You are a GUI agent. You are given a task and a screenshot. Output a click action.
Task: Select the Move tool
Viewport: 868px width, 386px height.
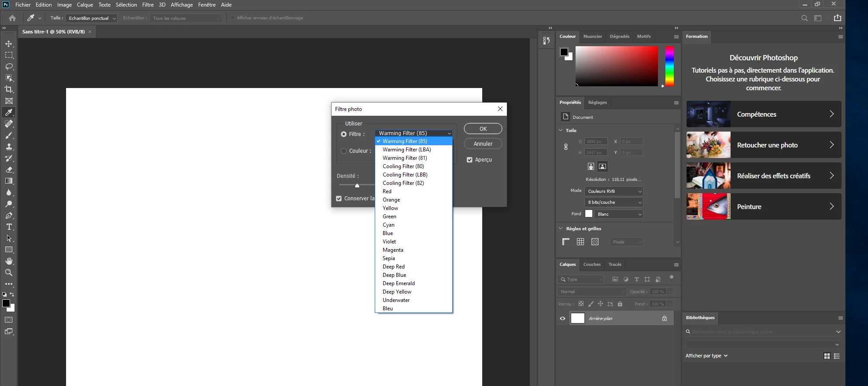(9, 44)
